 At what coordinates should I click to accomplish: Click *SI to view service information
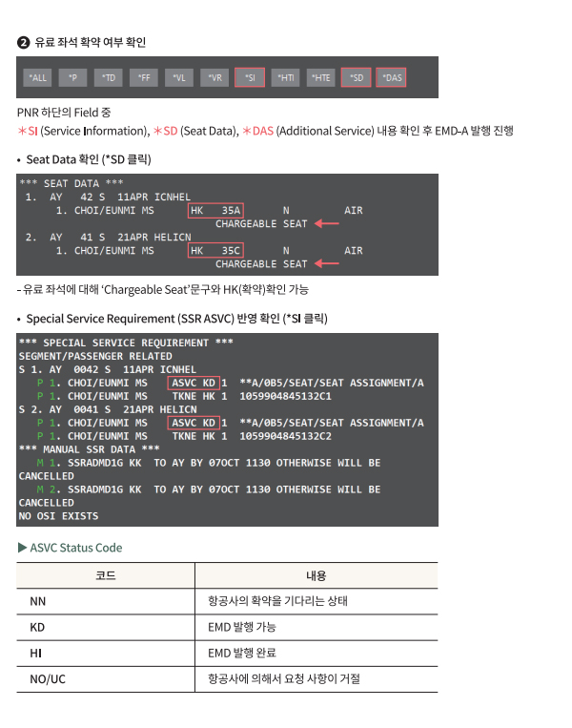point(250,77)
